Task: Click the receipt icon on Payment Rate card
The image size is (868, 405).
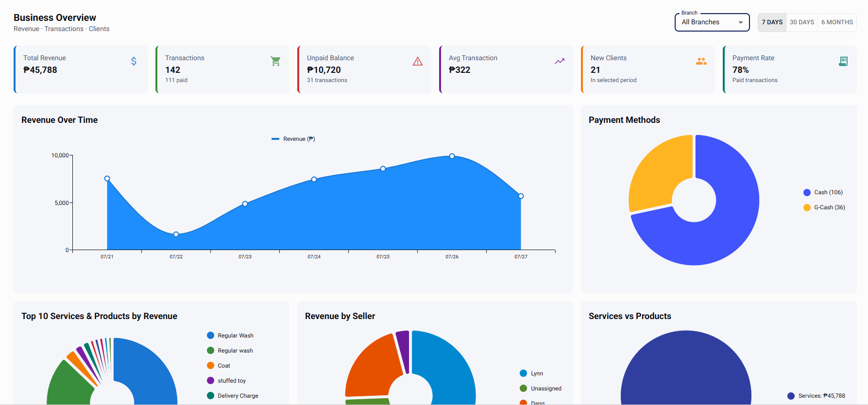Action: point(843,61)
